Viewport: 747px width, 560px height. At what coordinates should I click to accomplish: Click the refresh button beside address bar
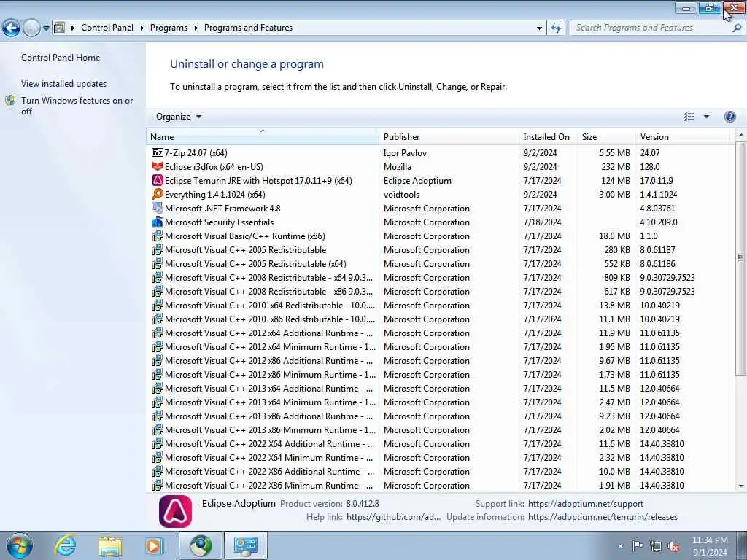coord(556,28)
